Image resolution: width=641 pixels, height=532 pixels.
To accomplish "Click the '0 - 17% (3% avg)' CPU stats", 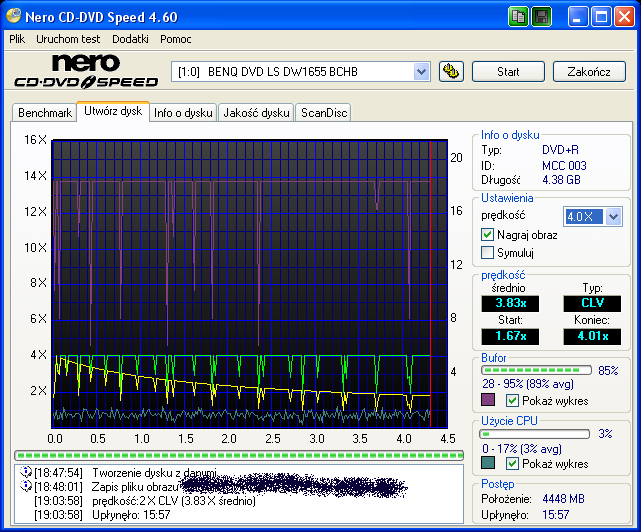I will pyautogui.click(x=522, y=449).
